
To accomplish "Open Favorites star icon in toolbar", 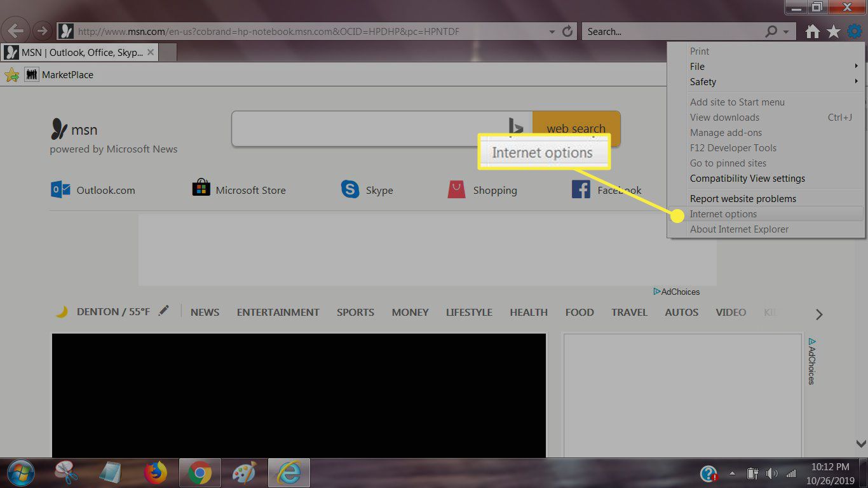I will [x=833, y=31].
